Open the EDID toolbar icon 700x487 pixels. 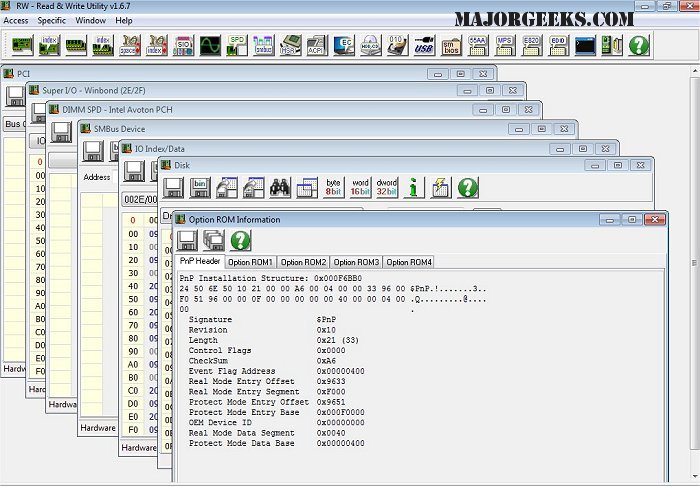(x=558, y=45)
